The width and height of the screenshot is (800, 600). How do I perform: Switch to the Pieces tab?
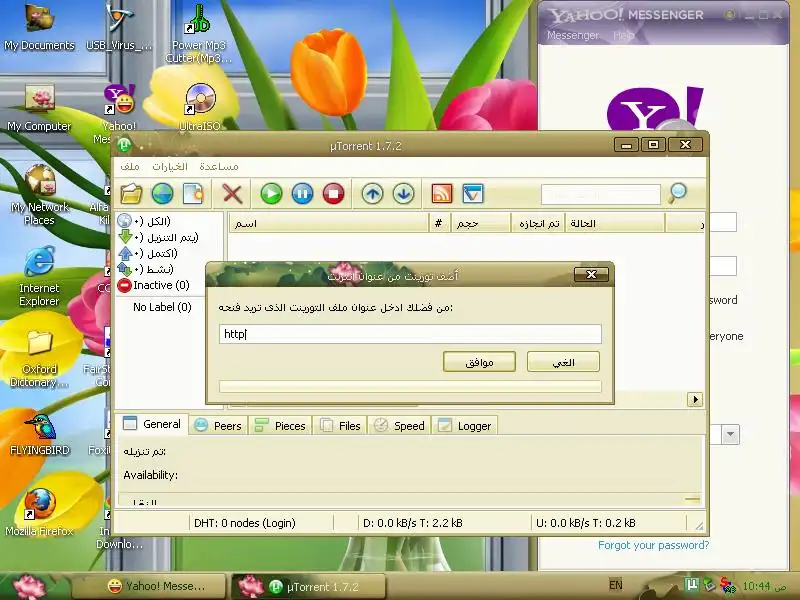pos(281,426)
